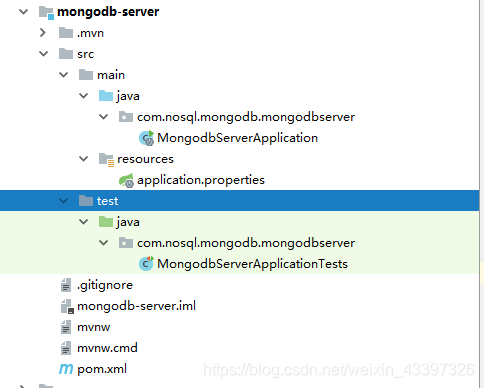Collapse the java folder under main

coord(83,96)
